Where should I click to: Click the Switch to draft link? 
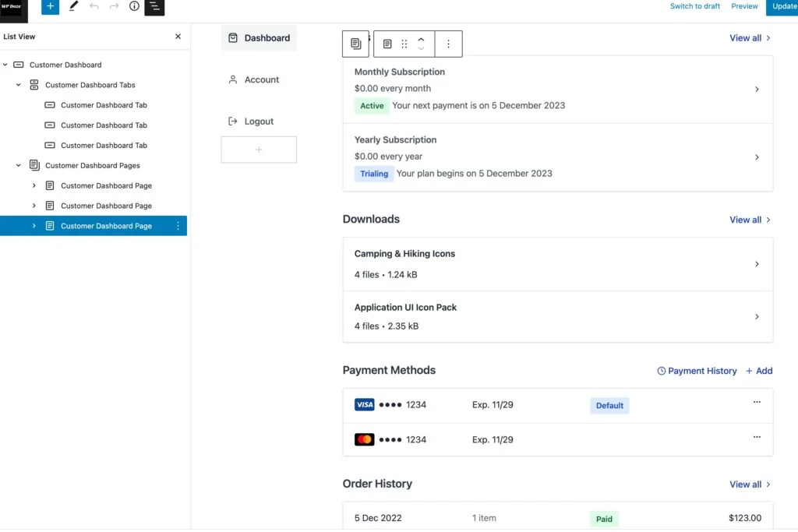click(694, 6)
